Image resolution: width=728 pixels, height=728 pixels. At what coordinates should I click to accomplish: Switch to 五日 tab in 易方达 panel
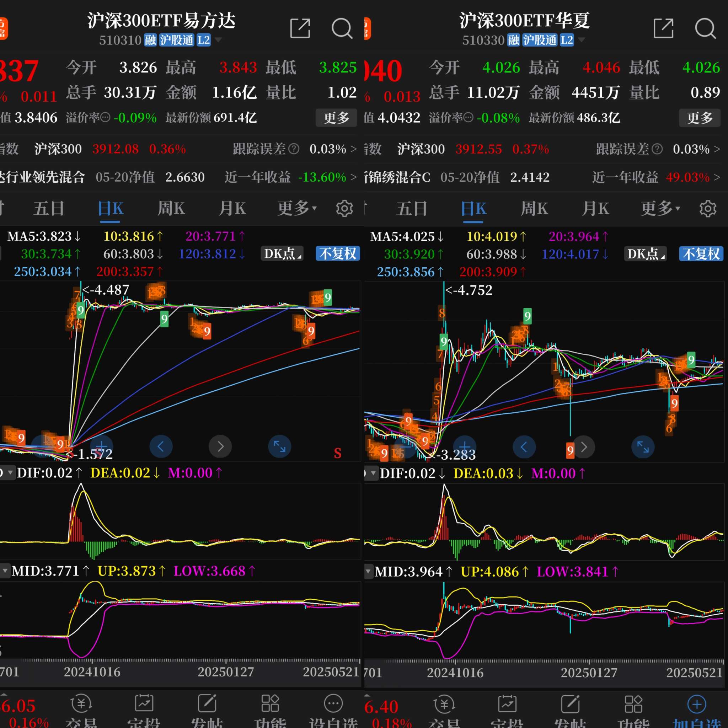coord(49,208)
